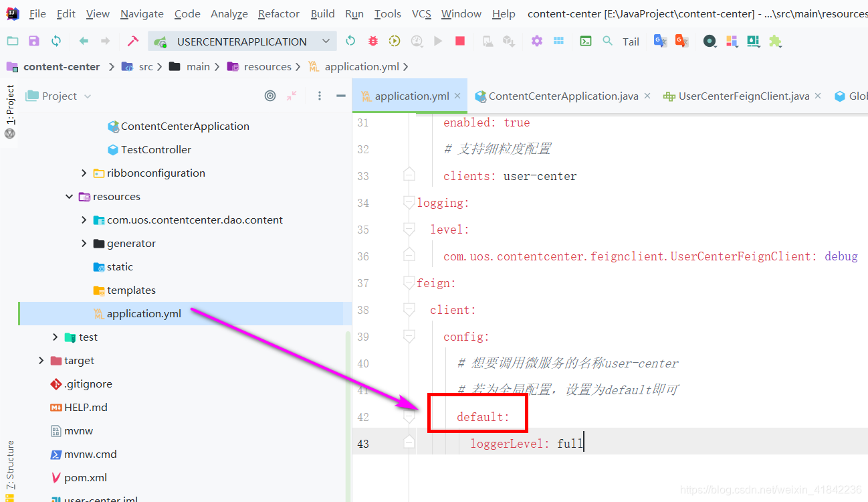Close the UserCenterFeignClient.java tab
This screenshot has width=868, height=502.
pos(817,96)
